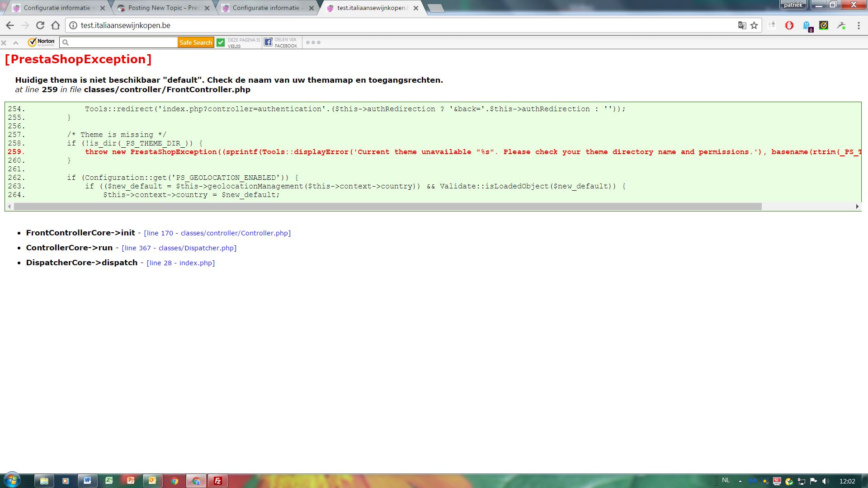Click the Norton checkmark extension icon
The width and height of the screenshot is (868, 488).
[x=824, y=26]
